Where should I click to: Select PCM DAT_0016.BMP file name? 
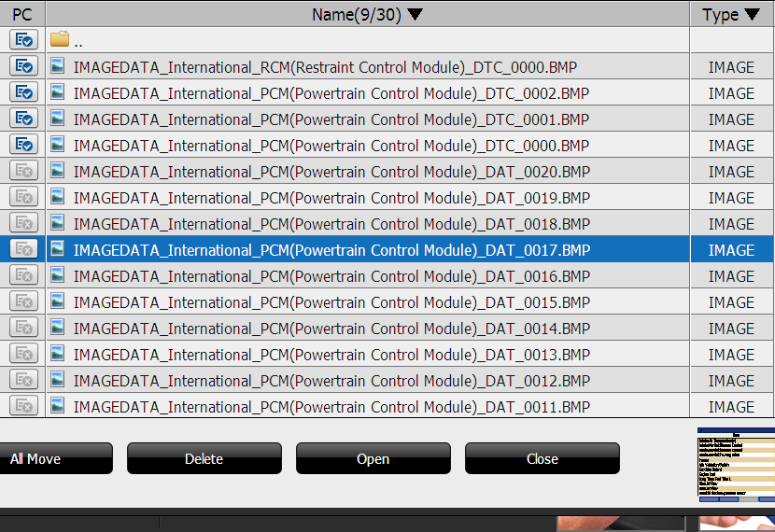click(x=331, y=276)
